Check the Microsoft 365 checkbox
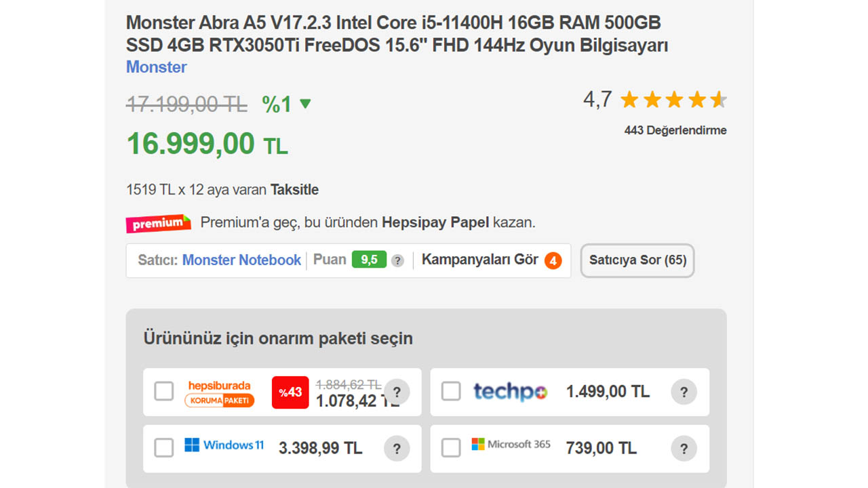Image resolution: width=868 pixels, height=488 pixels. pyautogui.click(x=451, y=448)
